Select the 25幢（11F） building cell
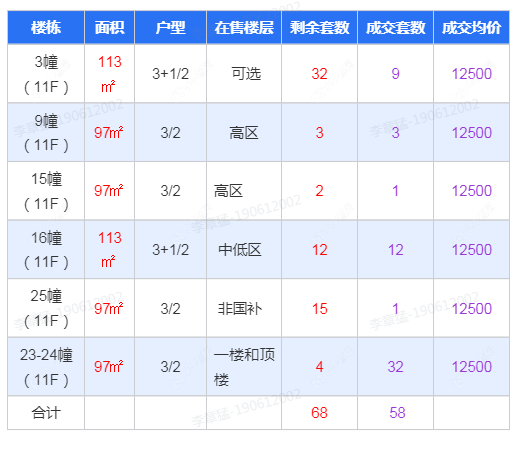Viewport: 522px width, 449px height. (46, 308)
